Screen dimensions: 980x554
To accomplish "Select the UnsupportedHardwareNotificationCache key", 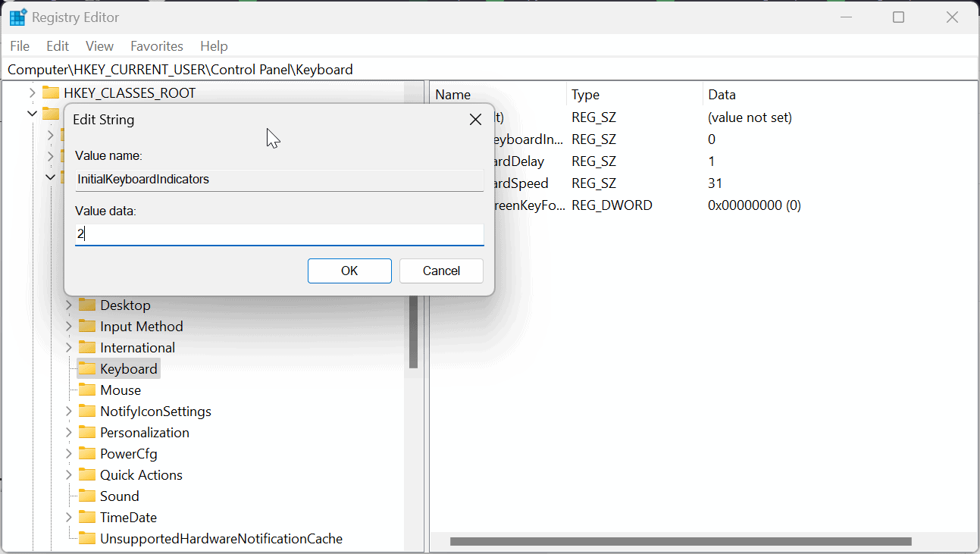I will pos(221,539).
